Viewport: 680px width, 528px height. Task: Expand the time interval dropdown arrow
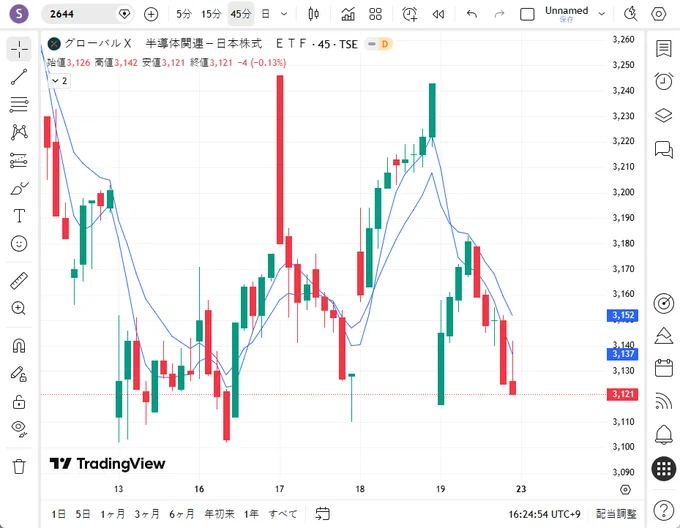coord(284,14)
